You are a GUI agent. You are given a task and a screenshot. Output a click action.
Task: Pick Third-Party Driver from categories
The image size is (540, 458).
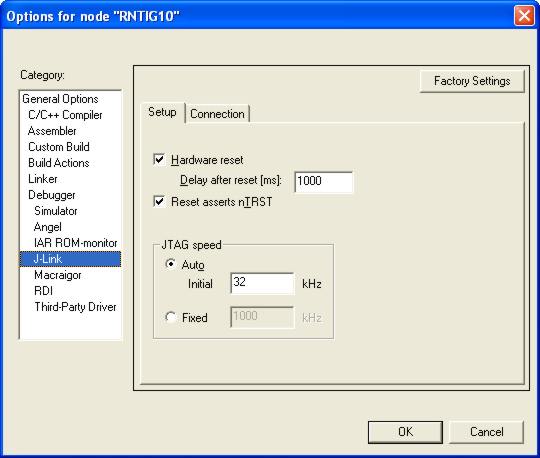coord(75,307)
